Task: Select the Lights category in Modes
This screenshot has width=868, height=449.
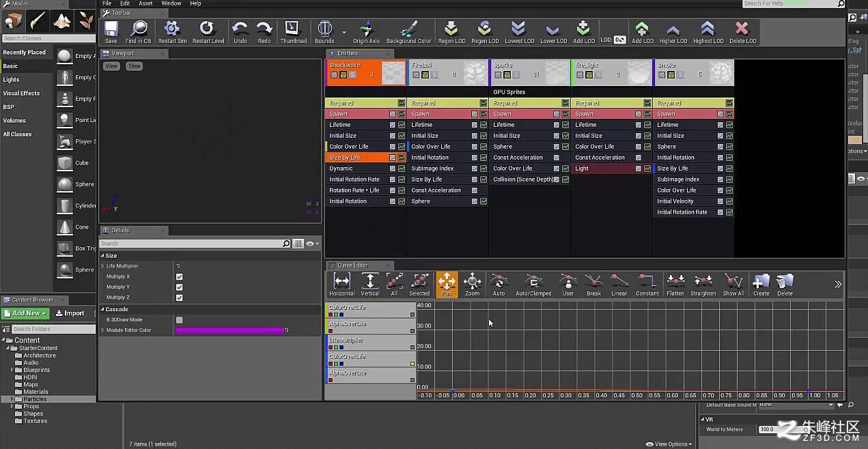Action: tap(11, 80)
